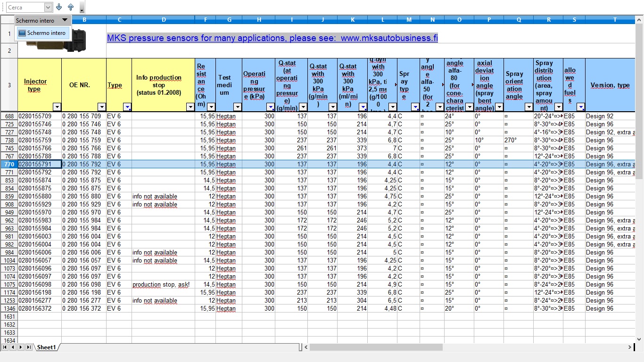Click the 4,48 value in row 1346
The image size is (644, 362).
(x=382, y=308)
